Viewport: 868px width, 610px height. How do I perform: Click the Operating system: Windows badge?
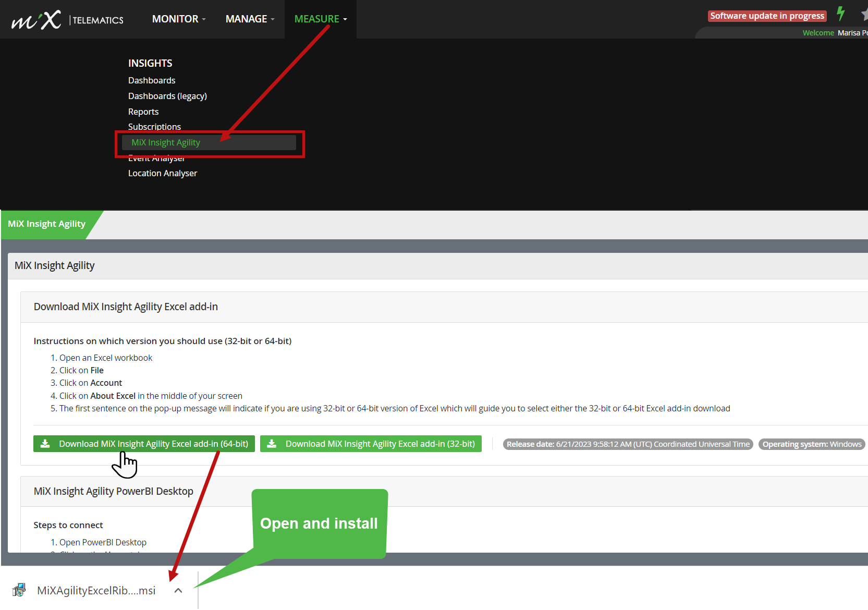coord(812,444)
